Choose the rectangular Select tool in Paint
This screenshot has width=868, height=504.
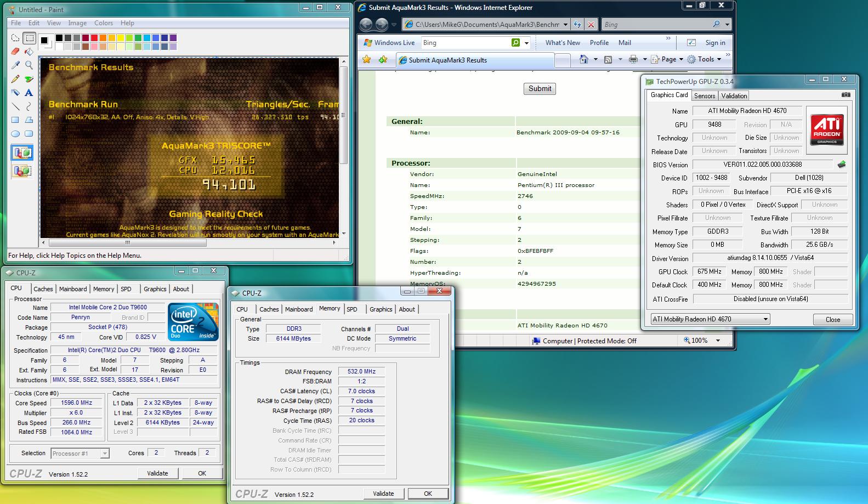click(x=29, y=38)
